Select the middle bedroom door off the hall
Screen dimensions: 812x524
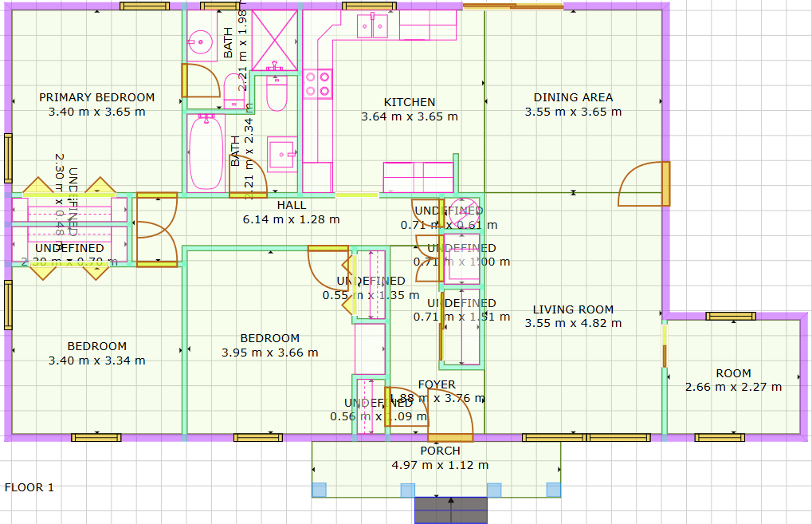coord(328,268)
